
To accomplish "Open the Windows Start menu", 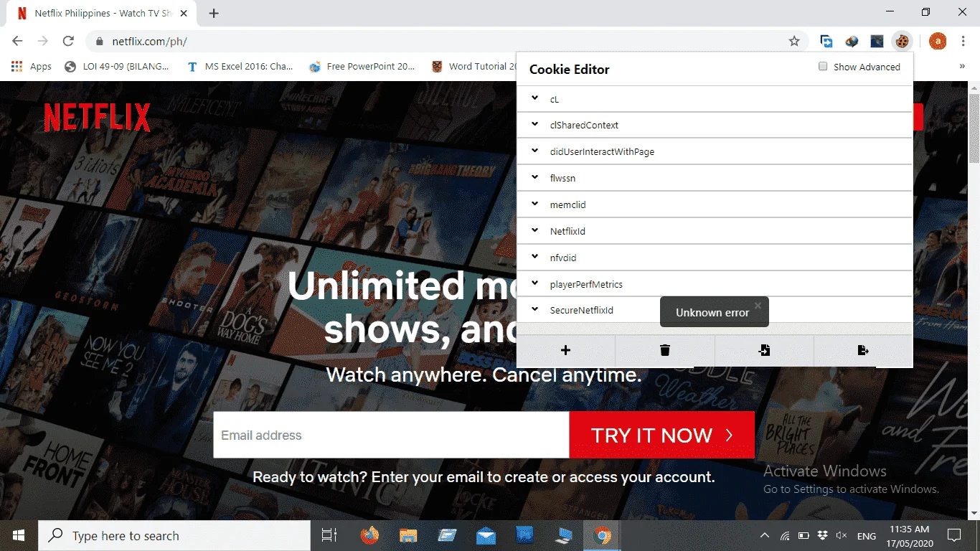I will tap(17, 535).
